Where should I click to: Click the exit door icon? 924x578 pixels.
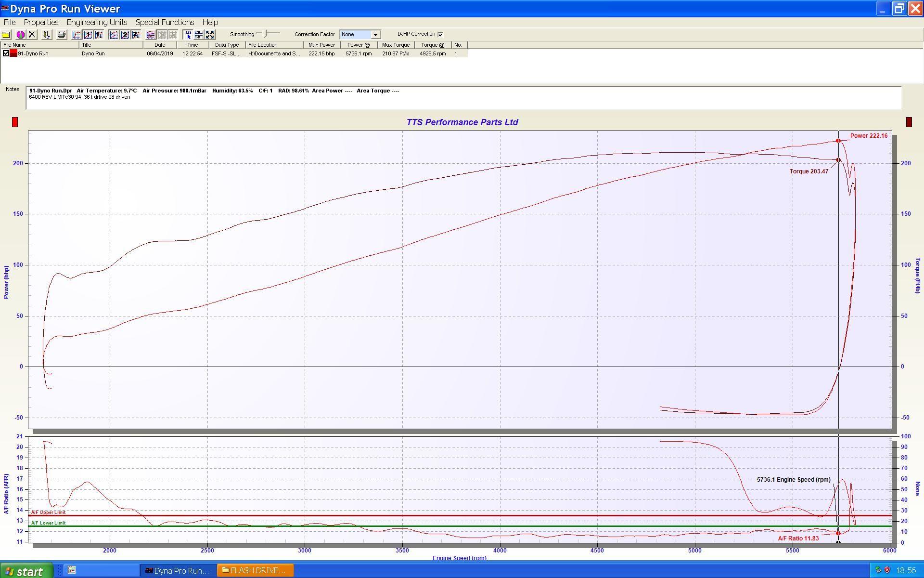[46, 35]
